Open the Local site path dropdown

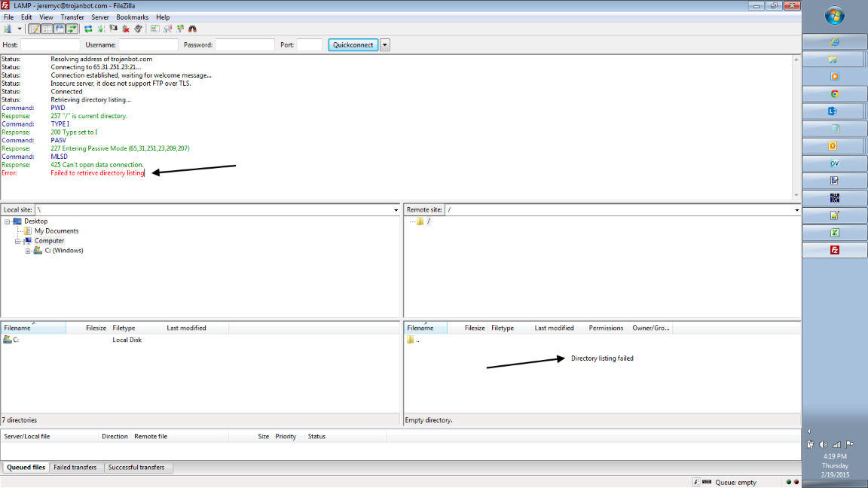point(396,210)
